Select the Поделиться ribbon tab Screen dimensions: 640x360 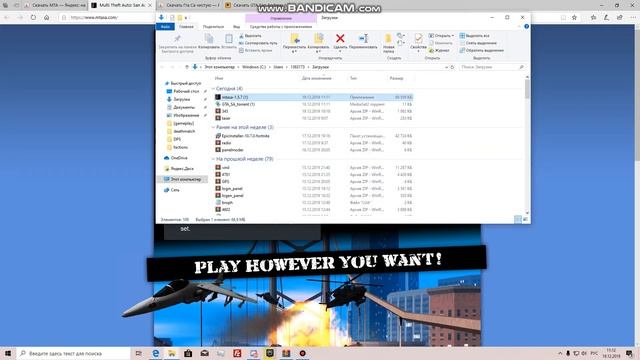pos(213,27)
